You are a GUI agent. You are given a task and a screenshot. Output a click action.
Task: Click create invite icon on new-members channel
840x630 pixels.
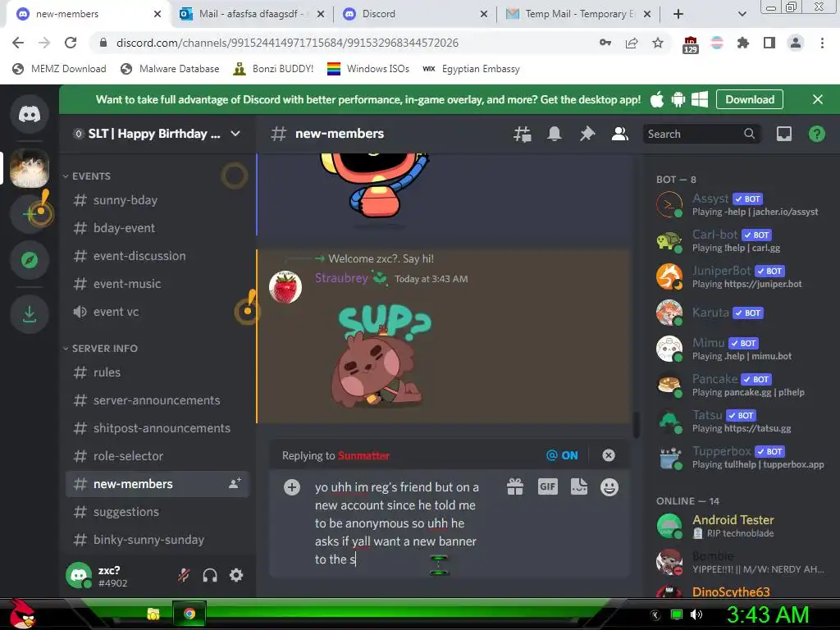point(235,483)
